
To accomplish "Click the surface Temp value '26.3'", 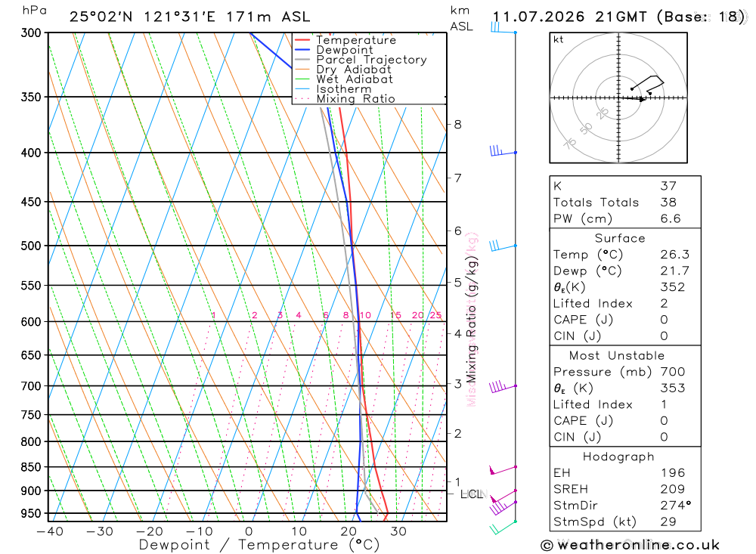I will point(674,255).
